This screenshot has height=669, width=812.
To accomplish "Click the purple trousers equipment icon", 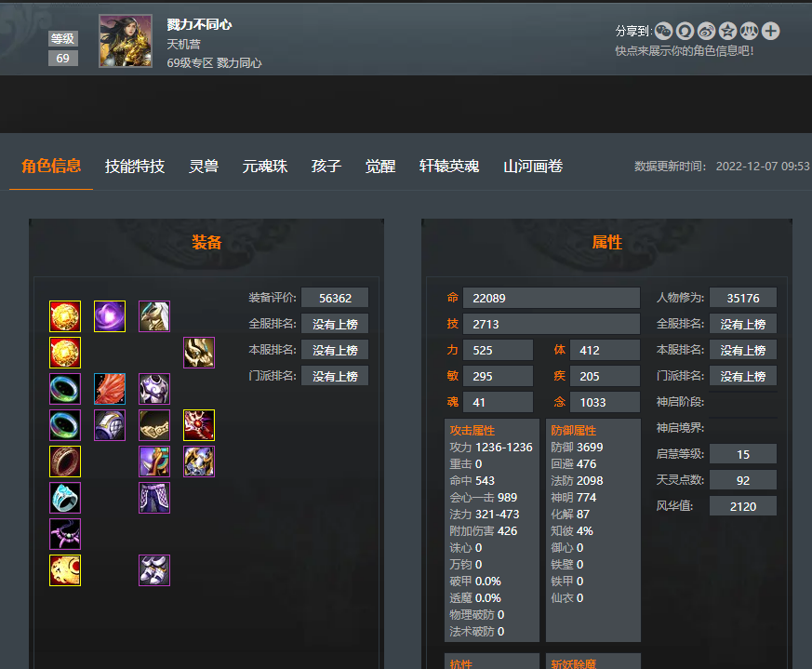I will tap(154, 498).
